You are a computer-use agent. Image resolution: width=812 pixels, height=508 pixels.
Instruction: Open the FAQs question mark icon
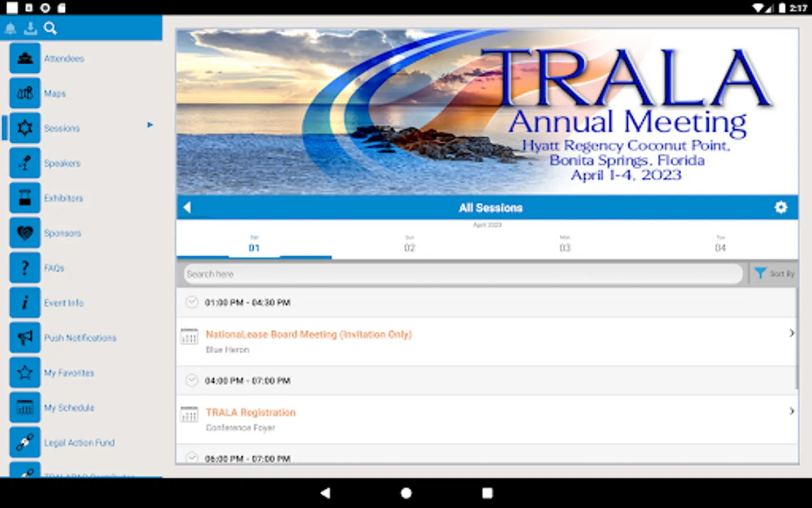click(25, 268)
